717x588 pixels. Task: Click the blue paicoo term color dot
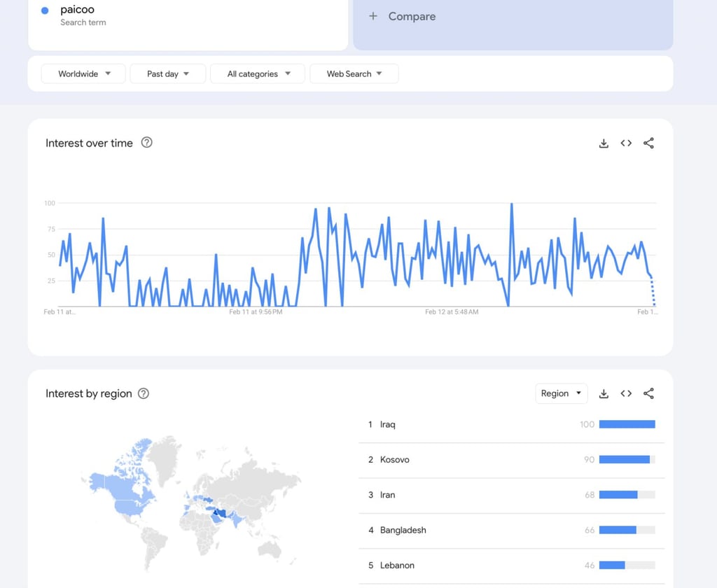point(46,10)
